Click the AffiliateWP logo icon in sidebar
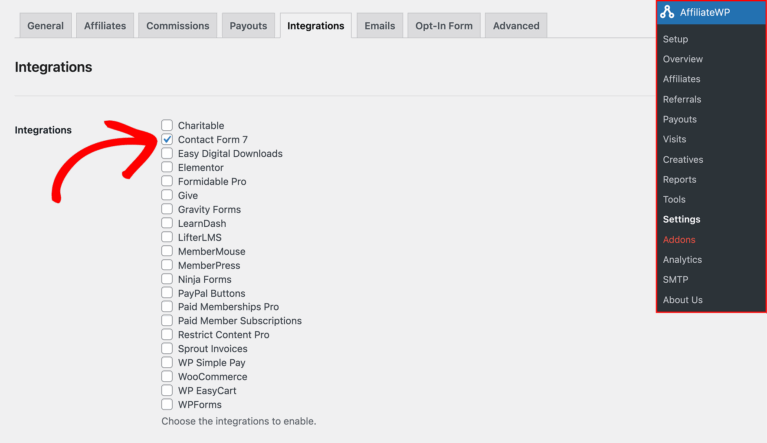Image resolution: width=767 pixels, height=443 pixels. [667, 12]
